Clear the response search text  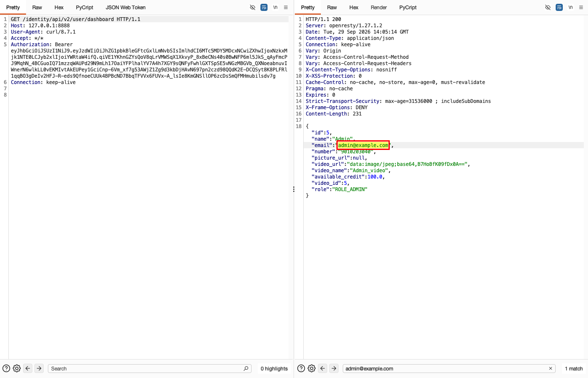pyautogui.click(x=550, y=368)
